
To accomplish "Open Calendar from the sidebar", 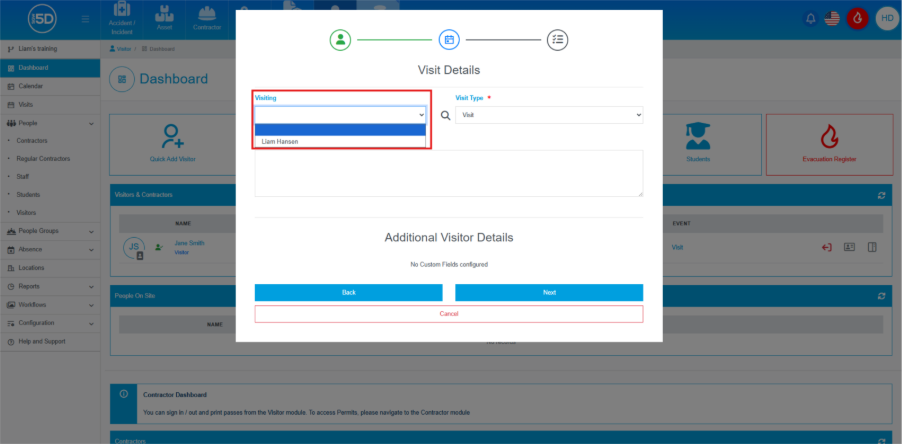I will pos(30,86).
